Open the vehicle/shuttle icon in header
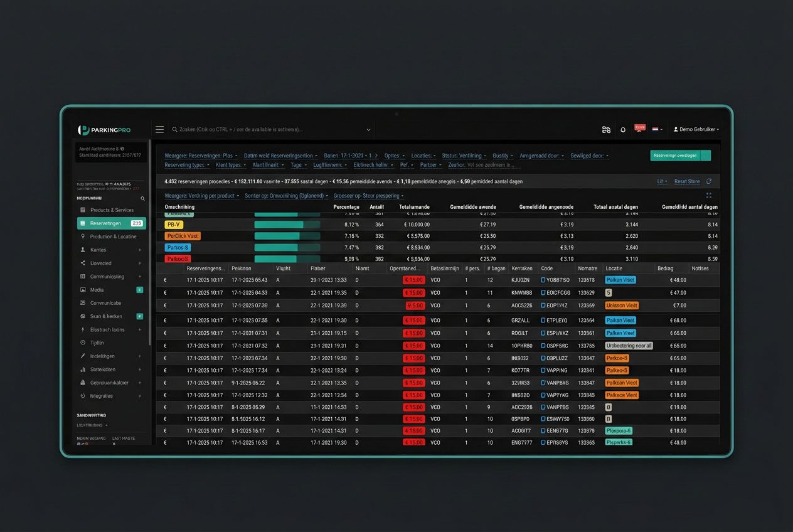Viewport: 793px width, 532px height. pyautogui.click(x=606, y=130)
